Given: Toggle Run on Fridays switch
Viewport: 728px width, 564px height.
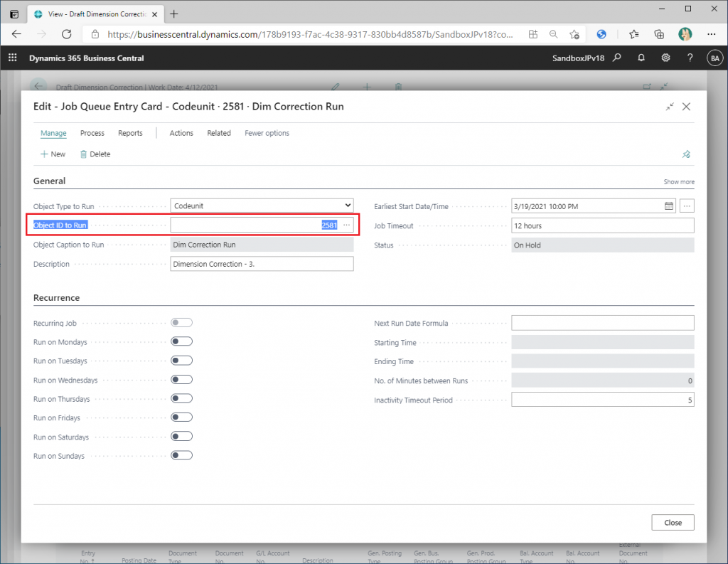Looking at the screenshot, I should coord(181,417).
